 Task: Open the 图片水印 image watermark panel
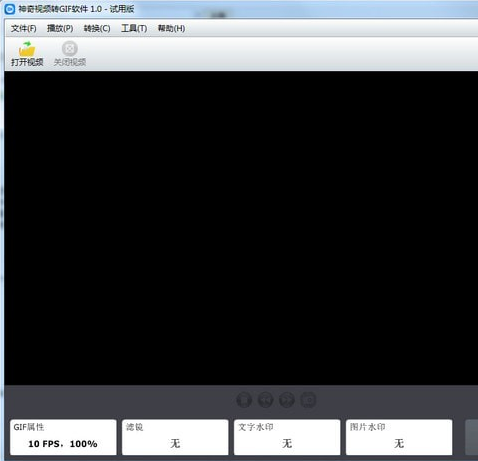(x=399, y=437)
